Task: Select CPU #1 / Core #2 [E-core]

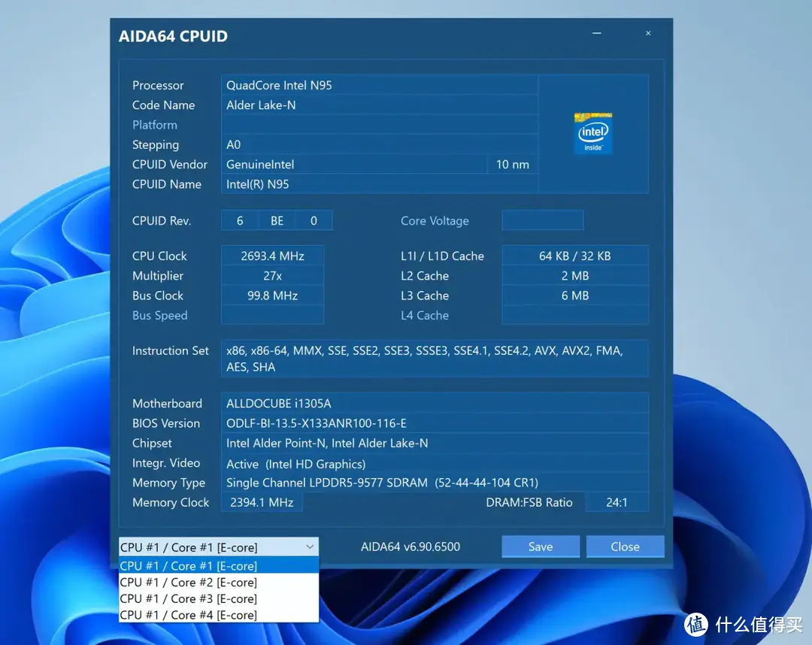Action: 219,583
